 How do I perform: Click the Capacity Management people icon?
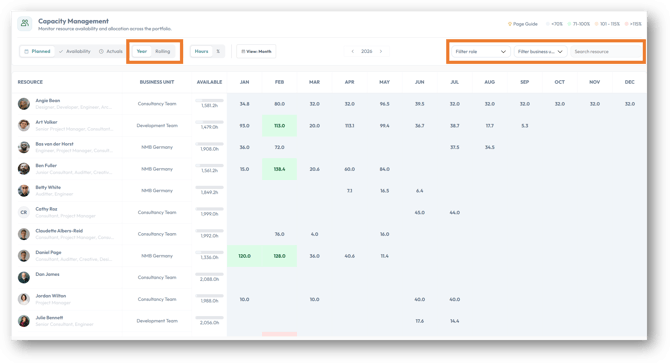(x=25, y=23)
